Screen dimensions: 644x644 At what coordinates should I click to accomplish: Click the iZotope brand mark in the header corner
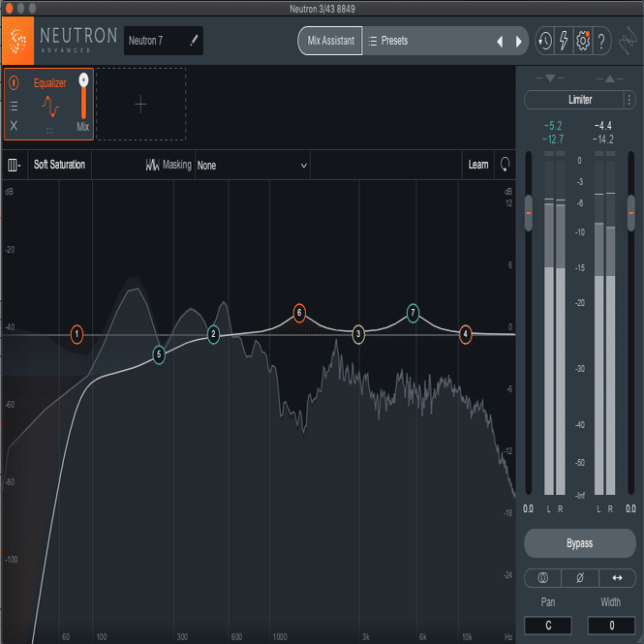628,41
